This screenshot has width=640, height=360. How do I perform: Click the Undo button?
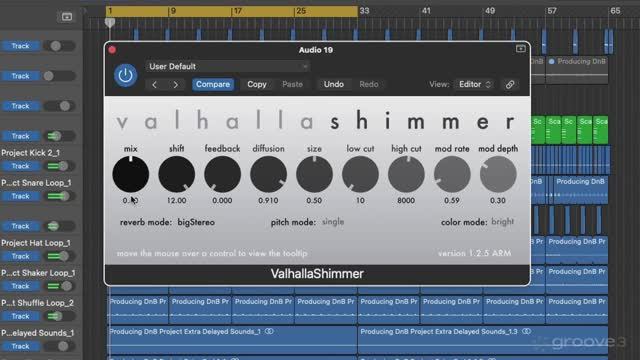click(333, 84)
